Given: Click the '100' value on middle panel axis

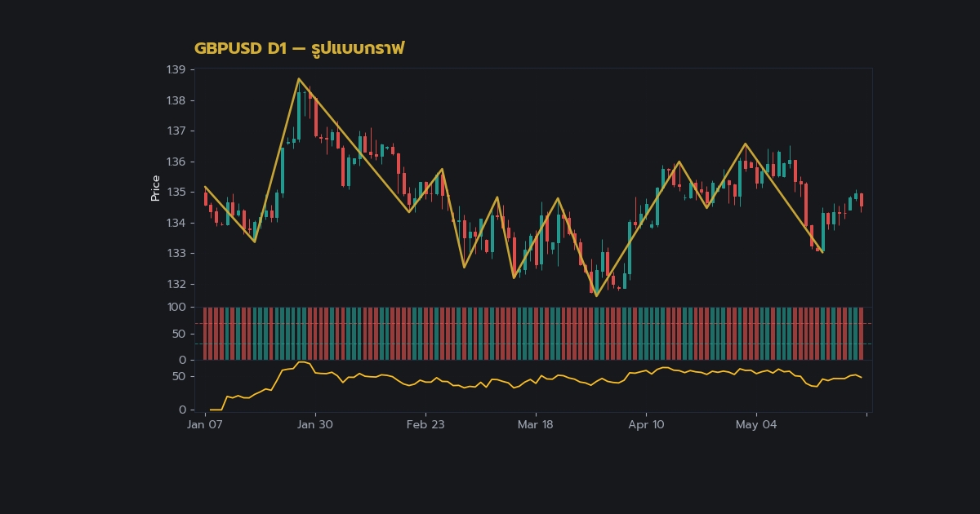Looking at the screenshot, I should click(176, 308).
